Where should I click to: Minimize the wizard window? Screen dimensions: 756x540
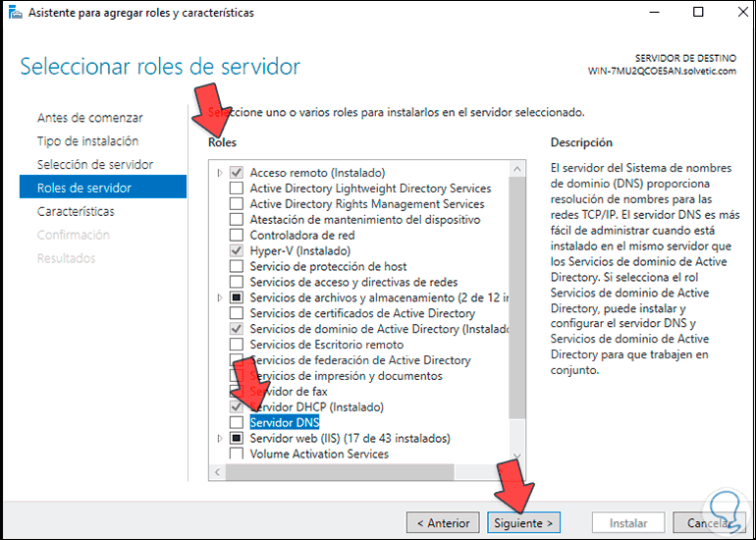(654, 13)
